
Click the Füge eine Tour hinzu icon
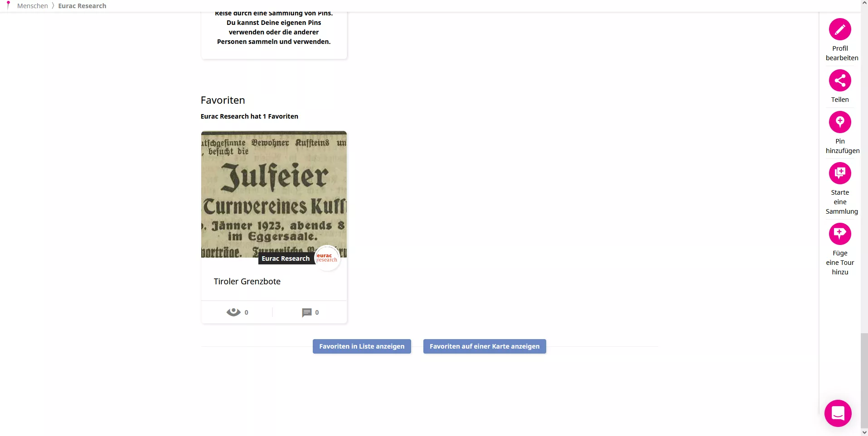coord(840,234)
